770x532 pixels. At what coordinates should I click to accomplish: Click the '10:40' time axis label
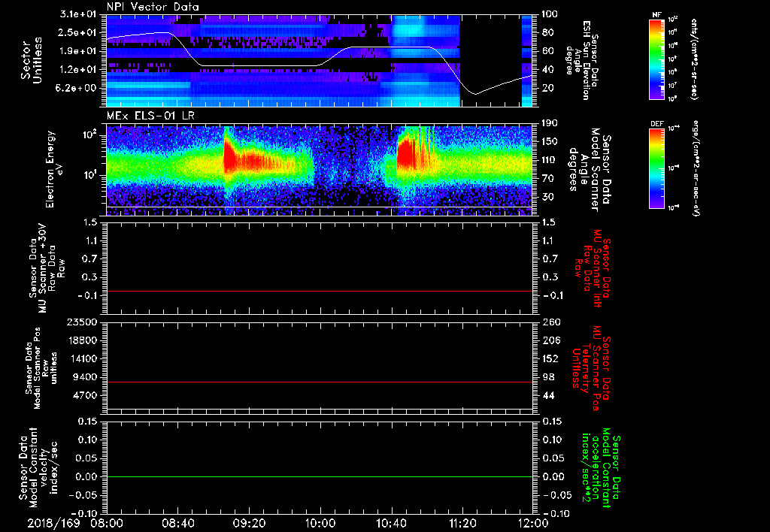tap(391, 524)
